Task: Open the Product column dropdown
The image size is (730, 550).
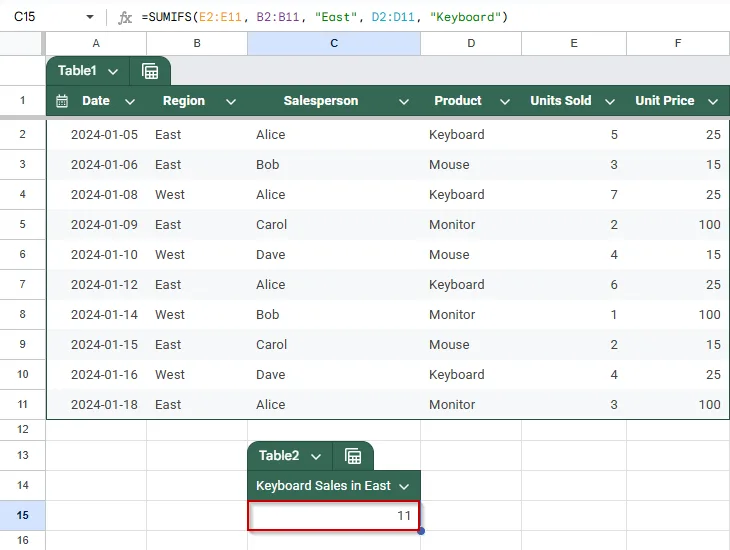Action: pos(505,102)
